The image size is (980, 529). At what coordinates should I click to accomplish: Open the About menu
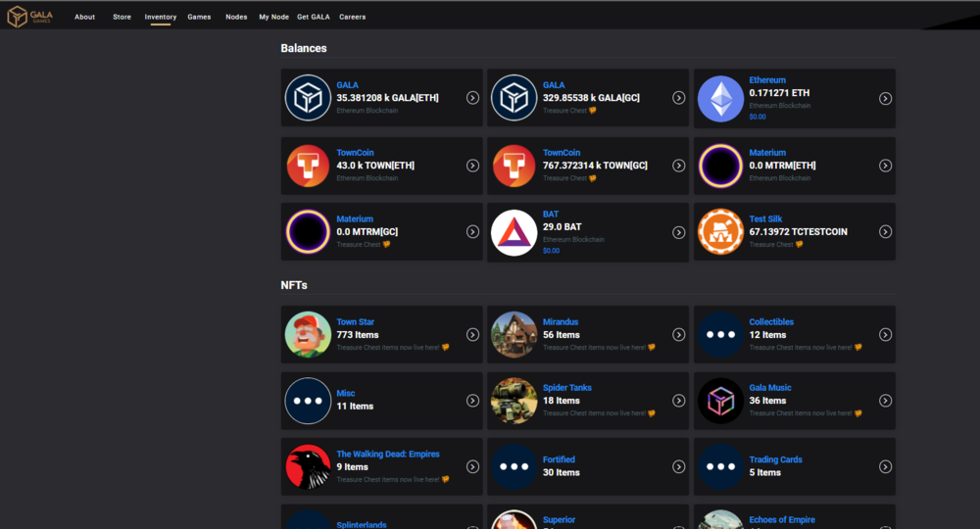point(84,17)
